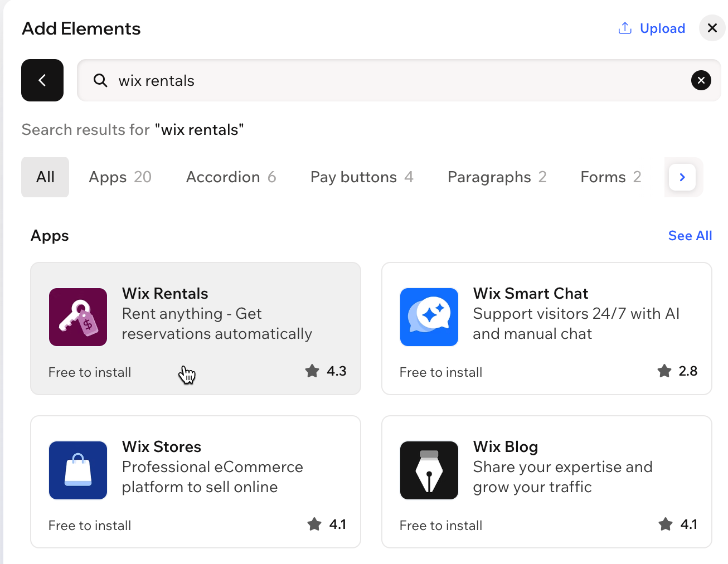Image resolution: width=728 pixels, height=564 pixels.
Task: Click the Wix Stores bag icon
Action: point(78,470)
